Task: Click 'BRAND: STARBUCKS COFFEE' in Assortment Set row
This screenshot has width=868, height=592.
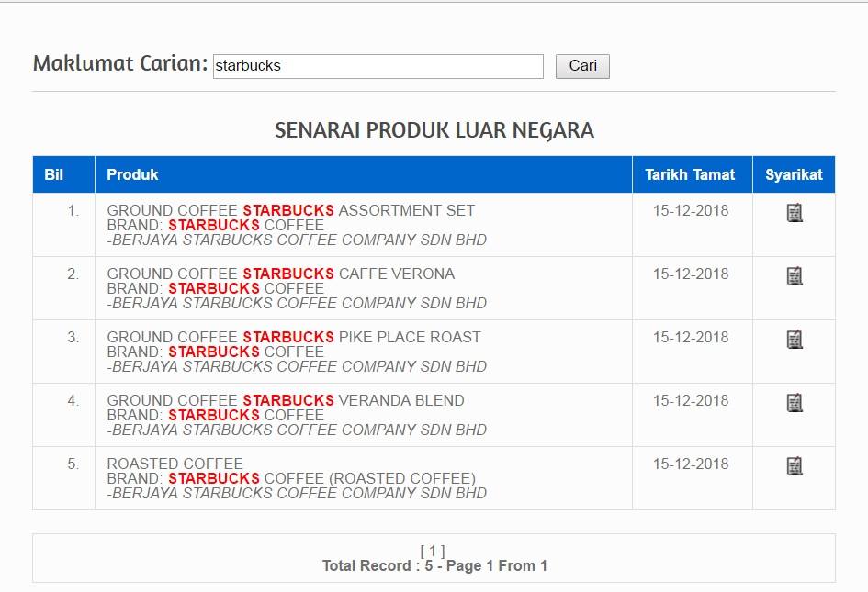Action: click(x=215, y=225)
